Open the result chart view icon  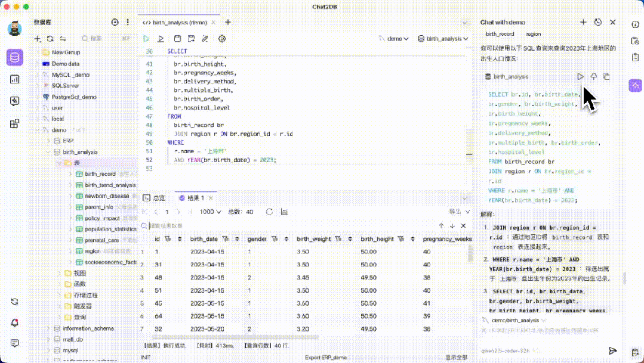click(284, 212)
